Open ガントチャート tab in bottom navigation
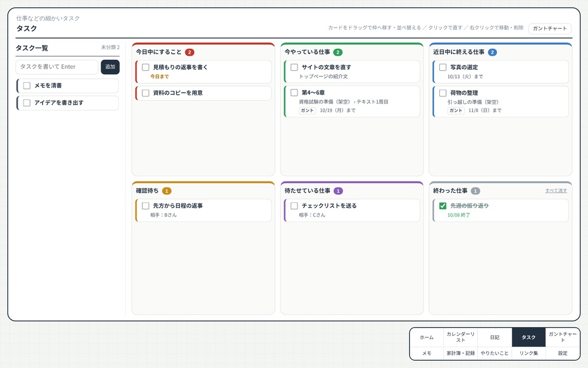Viewport: 588px width, 368px height. (563, 337)
